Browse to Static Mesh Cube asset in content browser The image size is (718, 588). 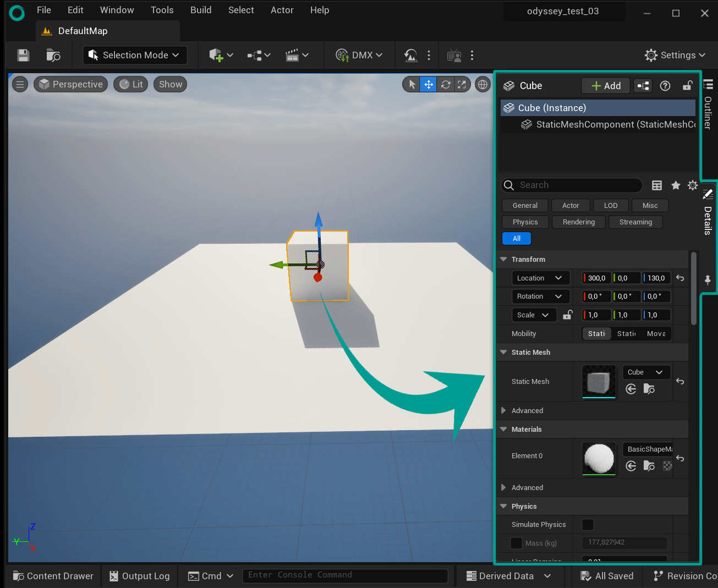(x=649, y=389)
